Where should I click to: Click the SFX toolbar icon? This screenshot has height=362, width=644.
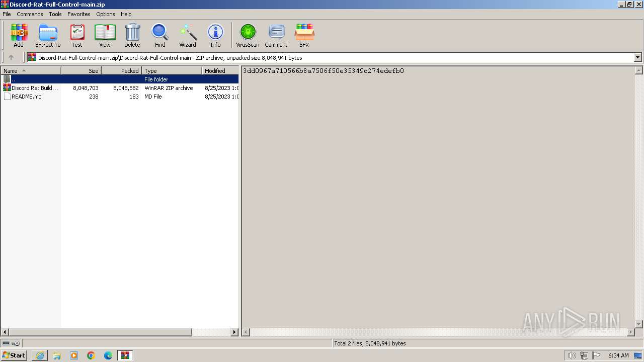[304, 35]
